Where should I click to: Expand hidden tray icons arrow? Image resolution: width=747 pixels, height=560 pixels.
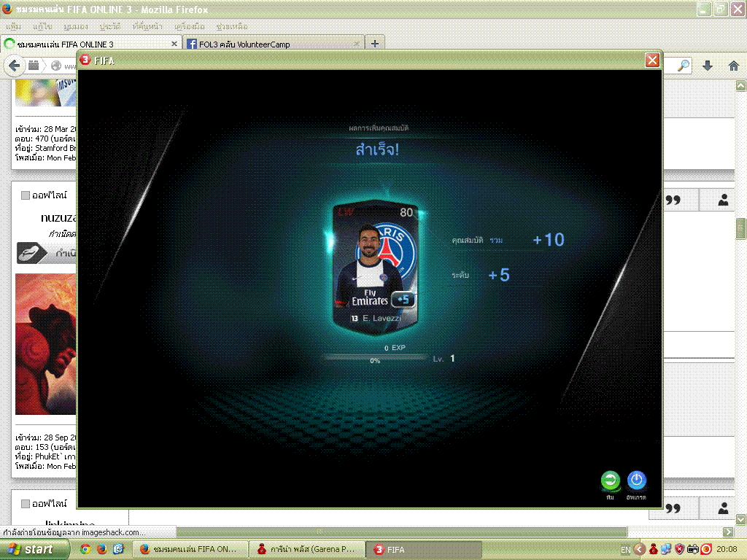click(639, 550)
